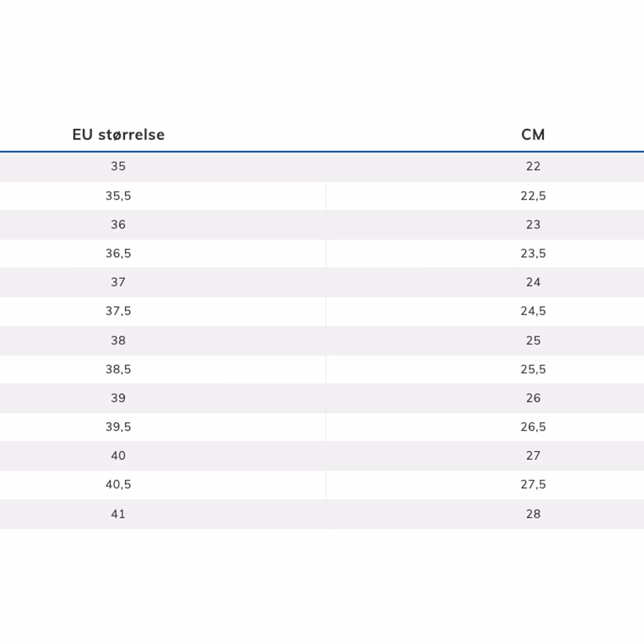
Task: Select the 26 cm cell
Action: click(533, 398)
